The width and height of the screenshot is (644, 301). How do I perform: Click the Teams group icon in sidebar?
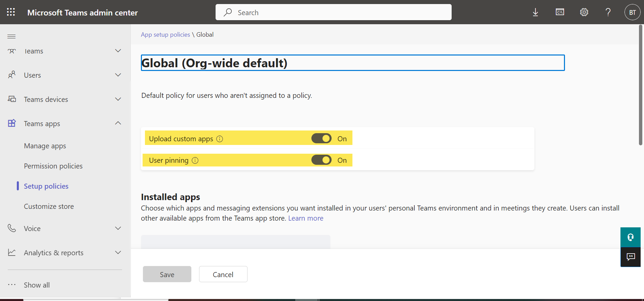point(12,51)
